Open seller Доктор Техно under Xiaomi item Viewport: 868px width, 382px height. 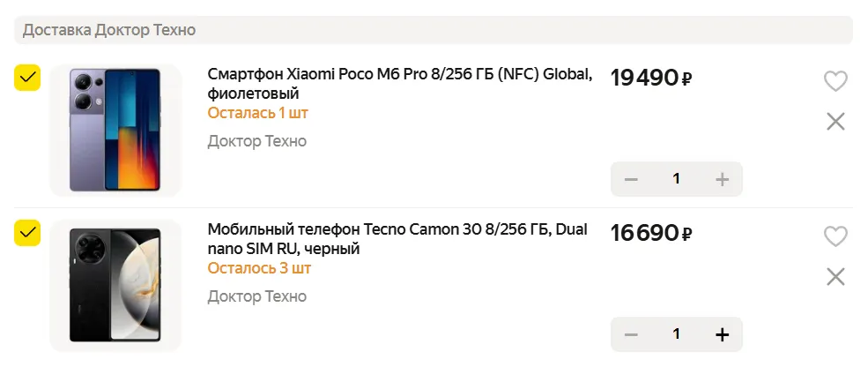pyautogui.click(x=256, y=141)
